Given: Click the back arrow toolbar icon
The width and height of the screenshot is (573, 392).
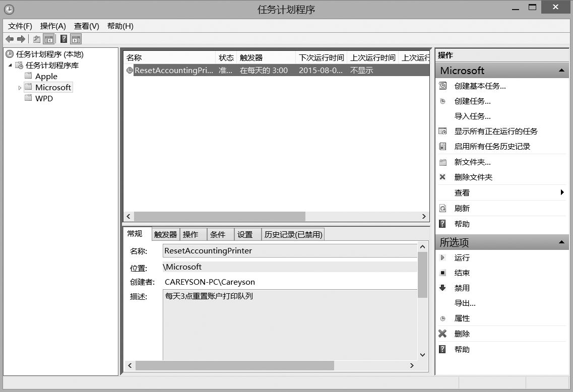Looking at the screenshot, I should (9, 39).
